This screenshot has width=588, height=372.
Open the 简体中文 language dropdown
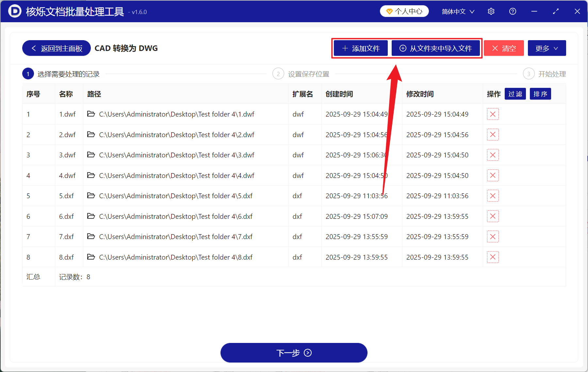tap(457, 11)
